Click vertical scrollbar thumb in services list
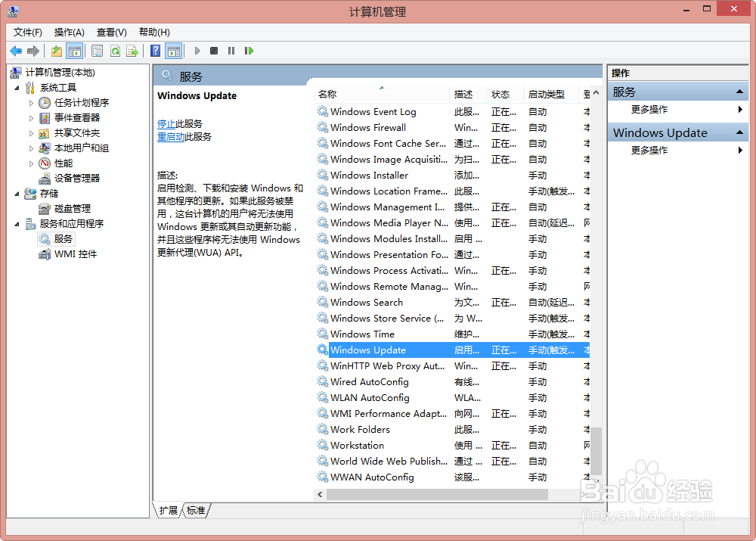Image resolution: width=756 pixels, height=541 pixels. point(596,451)
